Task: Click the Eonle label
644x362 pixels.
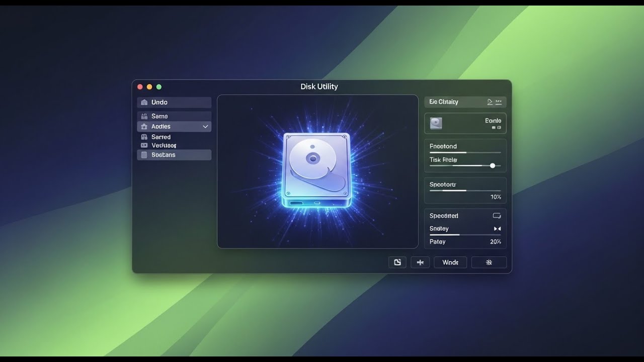Action: point(493,121)
